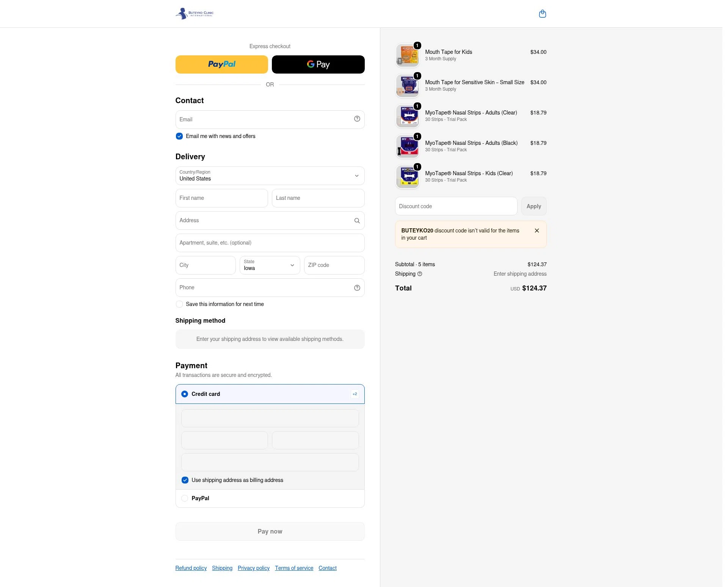Open the Refund policy link
Screen dimensions: 728x587
191,568
